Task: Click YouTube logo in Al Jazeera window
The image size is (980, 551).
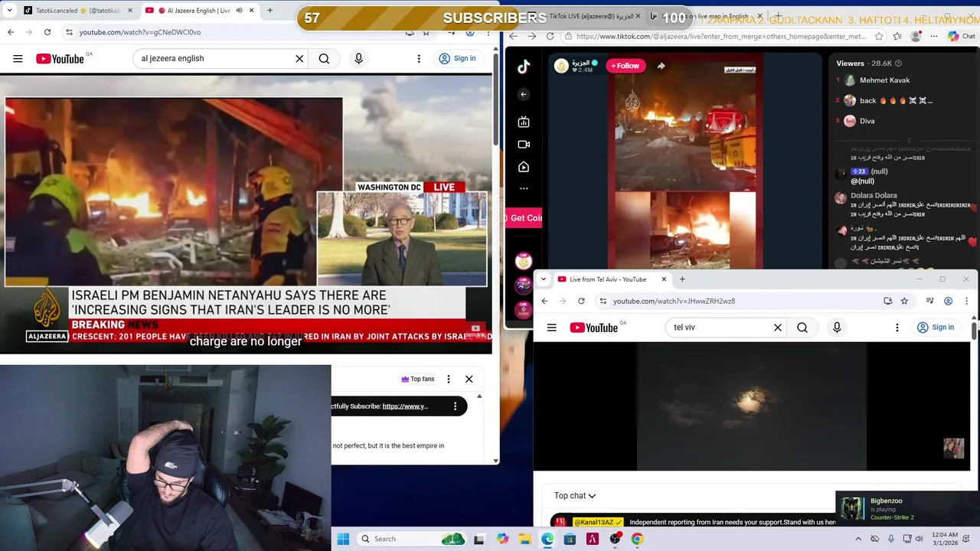Action: tap(60, 58)
